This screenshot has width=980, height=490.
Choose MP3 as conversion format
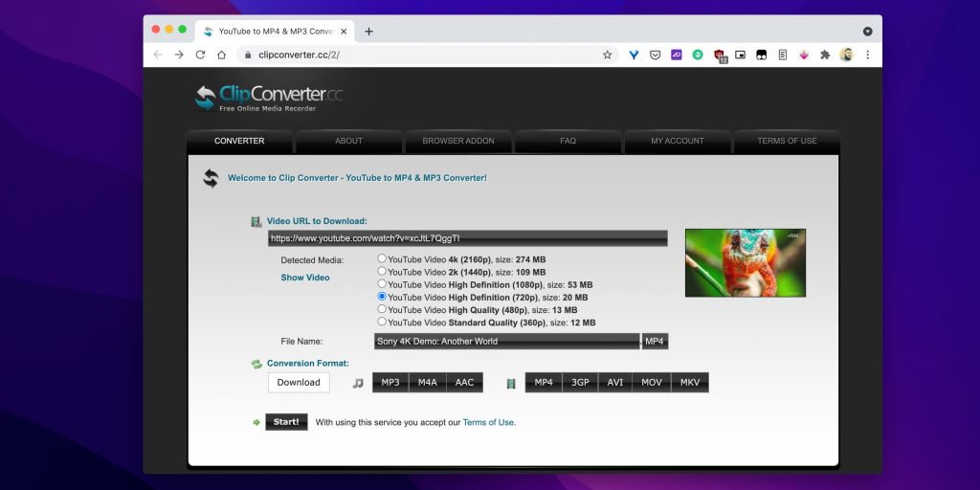390,383
